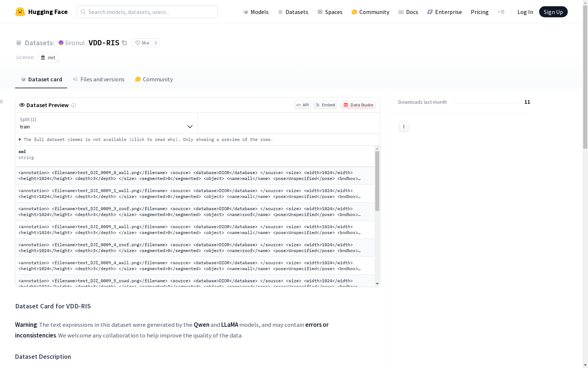Open Data Studio
The height and width of the screenshot is (368, 588).
tap(358, 105)
